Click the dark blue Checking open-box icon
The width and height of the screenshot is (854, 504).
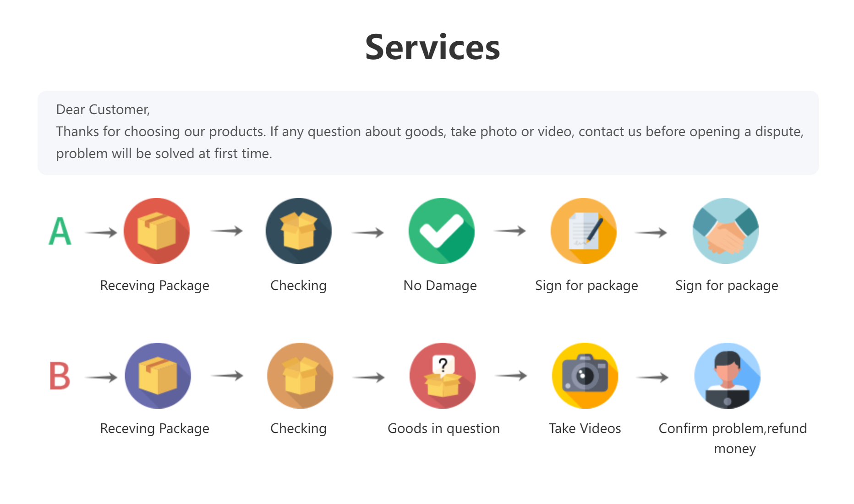click(299, 231)
